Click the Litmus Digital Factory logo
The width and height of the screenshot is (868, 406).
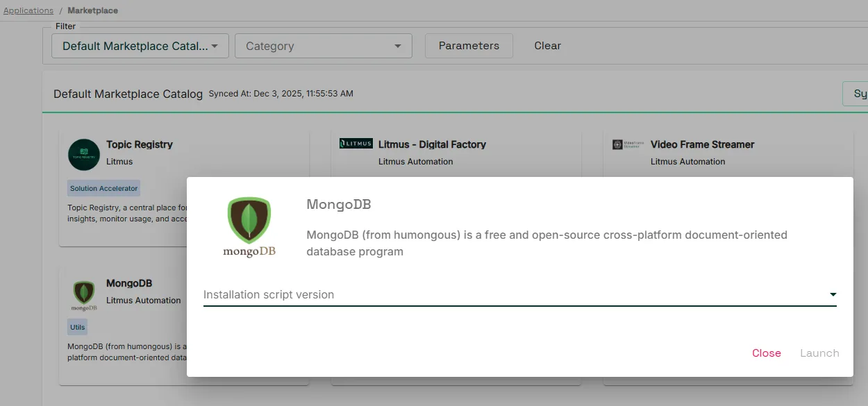coord(356,144)
